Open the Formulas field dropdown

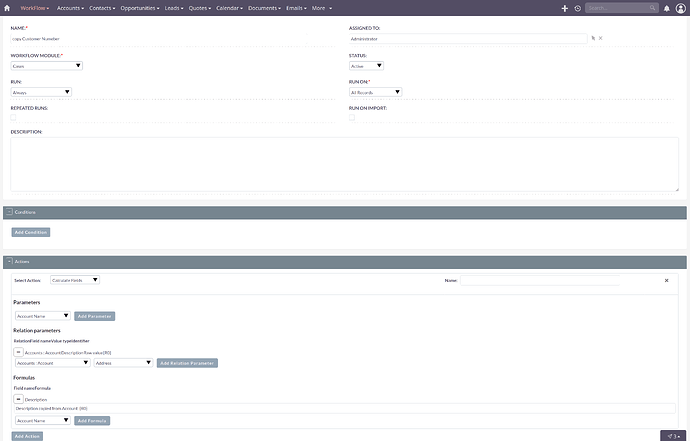pyautogui.click(x=43, y=420)
